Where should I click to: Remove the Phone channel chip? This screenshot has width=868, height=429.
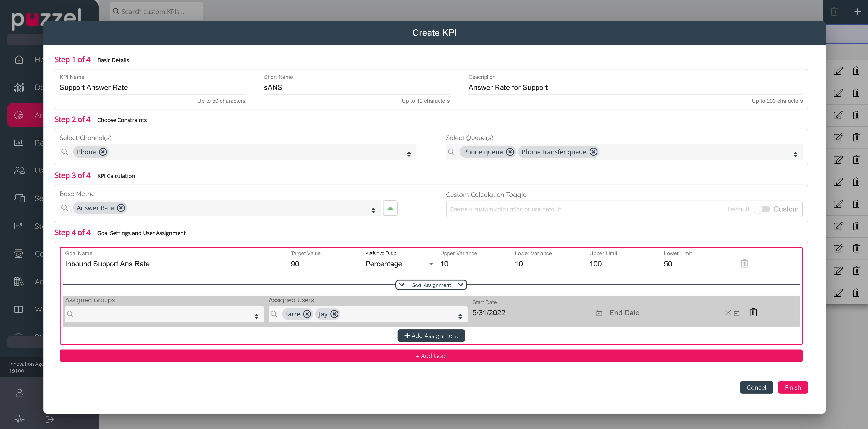tap(103, 152)
